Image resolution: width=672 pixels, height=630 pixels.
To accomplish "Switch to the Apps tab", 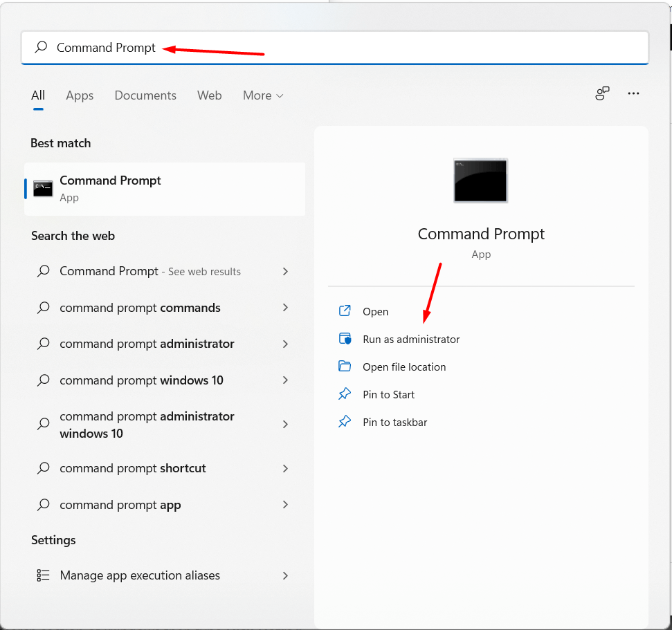I will [80, 95].
